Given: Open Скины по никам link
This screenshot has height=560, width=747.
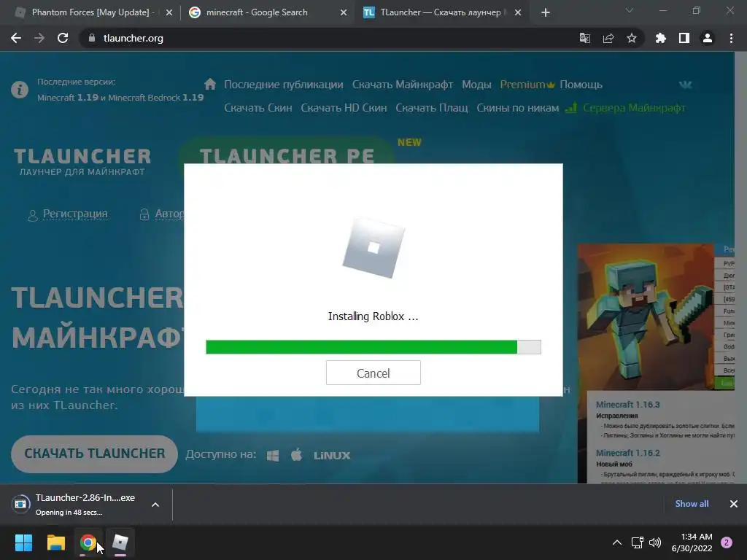Looking at the screenshot, I should click(x=517, y=108).
